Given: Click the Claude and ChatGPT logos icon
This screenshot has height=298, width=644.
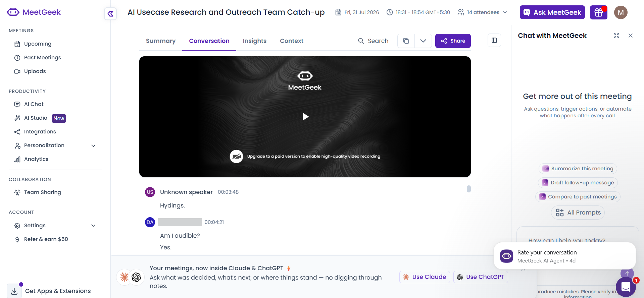Looking at the screenshot, I should 130,277.
